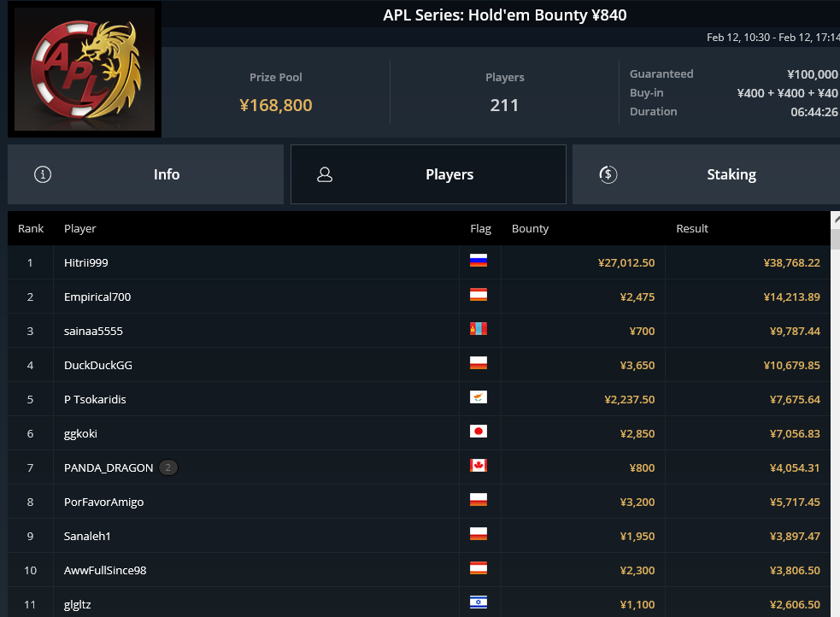This screenshot has height=617, width=840.
Task: Click the Info circle icon
Action: [x=43, y=174]
